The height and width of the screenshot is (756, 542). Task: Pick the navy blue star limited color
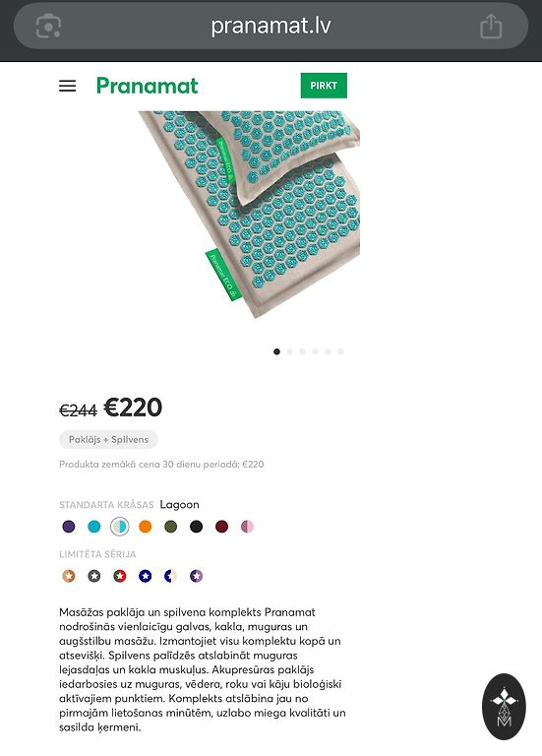(145, 576)
